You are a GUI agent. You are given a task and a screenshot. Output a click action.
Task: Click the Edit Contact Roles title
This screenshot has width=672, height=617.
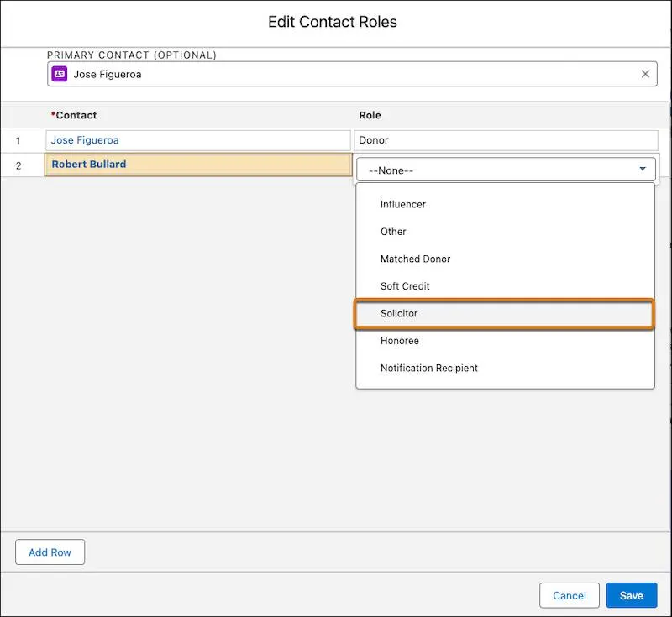(333, 22)
